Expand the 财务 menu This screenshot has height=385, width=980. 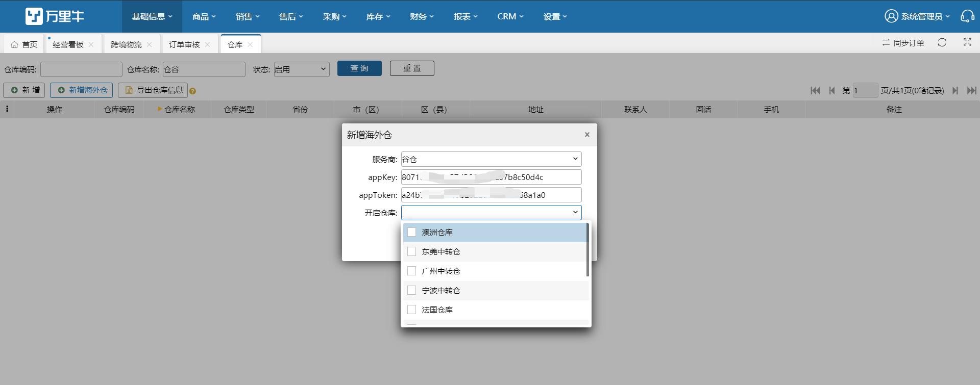click(422, 16)
